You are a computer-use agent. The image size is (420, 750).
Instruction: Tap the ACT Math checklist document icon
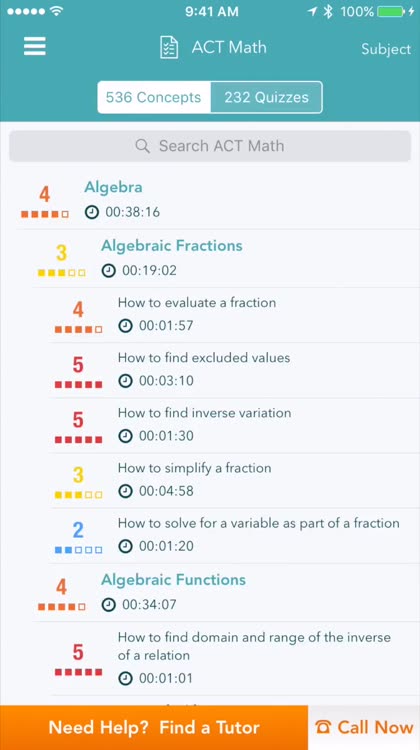point(169,47)
